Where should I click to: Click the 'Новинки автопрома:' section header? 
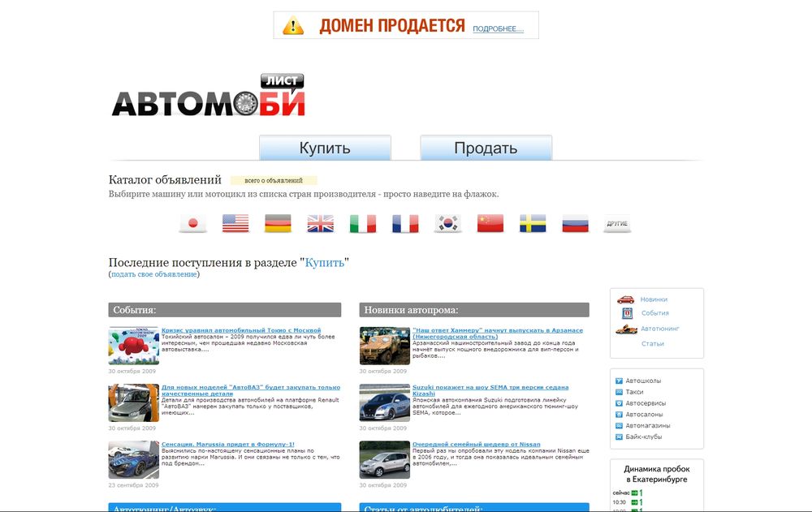point(474,310)
